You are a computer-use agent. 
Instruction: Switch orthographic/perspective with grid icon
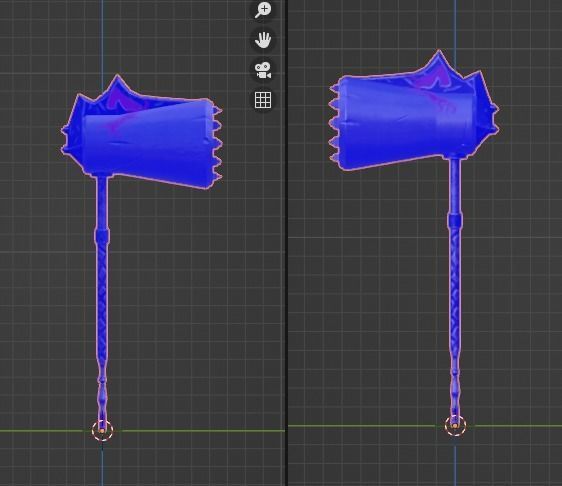tap(263, 100)
